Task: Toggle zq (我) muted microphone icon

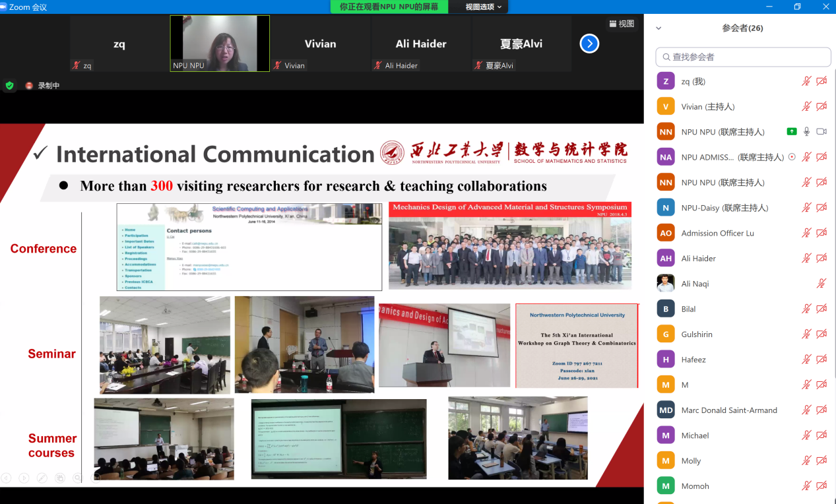Action: click(806, 81)
